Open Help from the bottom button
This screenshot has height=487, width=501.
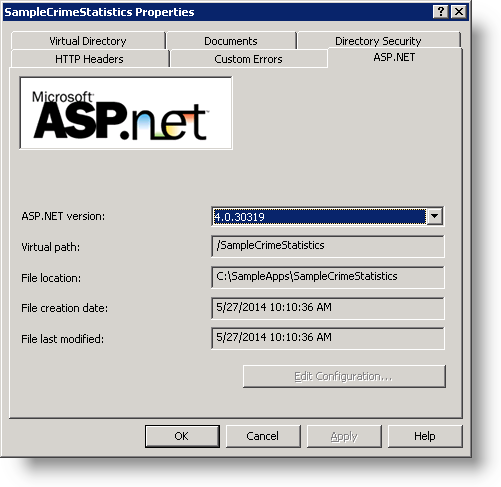425,436
